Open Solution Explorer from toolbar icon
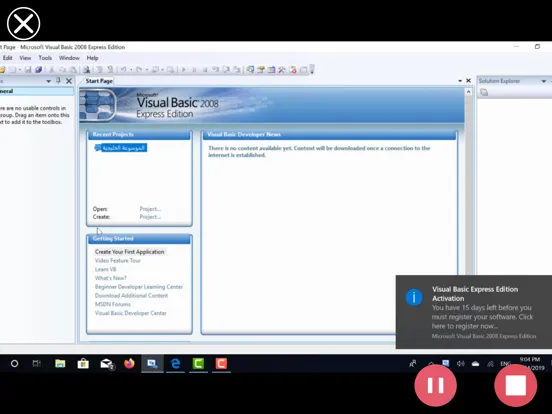552x414 pixels. click(250, 70)
